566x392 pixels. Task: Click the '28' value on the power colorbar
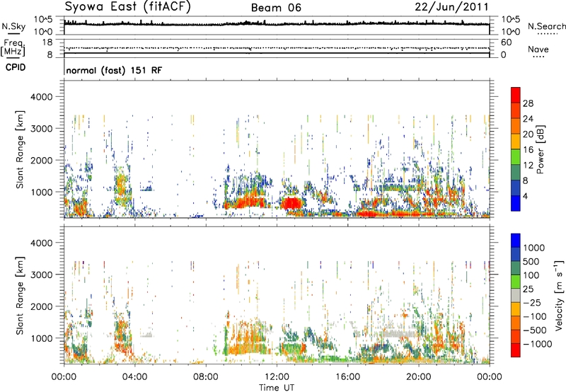pyautogui.click(x=528, y=103)
